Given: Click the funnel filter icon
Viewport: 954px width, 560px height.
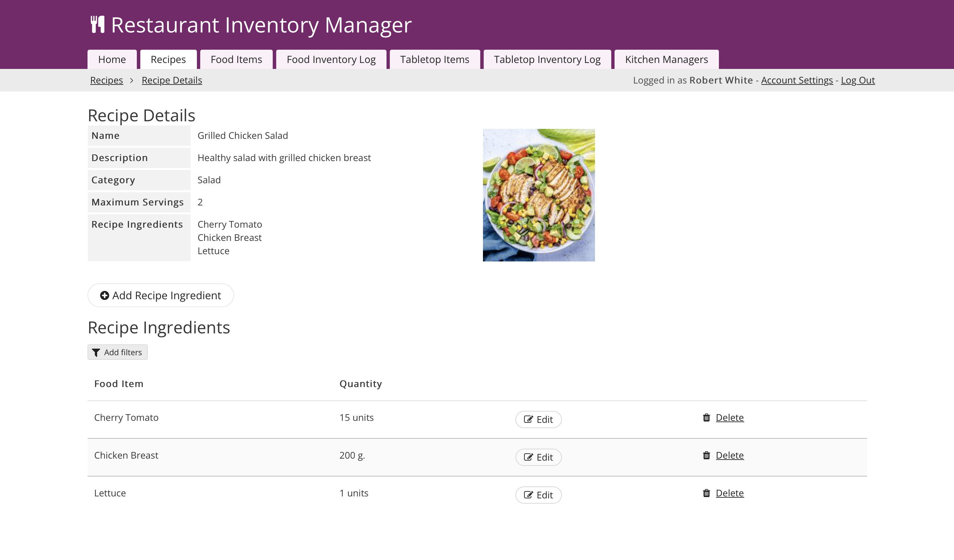Looking at the screenshot, I should coord(96,353).
